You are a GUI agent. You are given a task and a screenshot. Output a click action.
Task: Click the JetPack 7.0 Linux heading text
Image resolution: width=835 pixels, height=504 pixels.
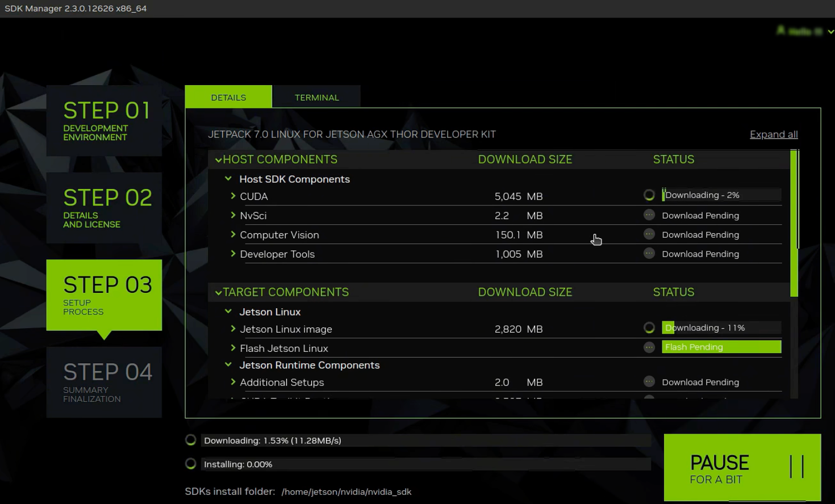tap(352, 135)
